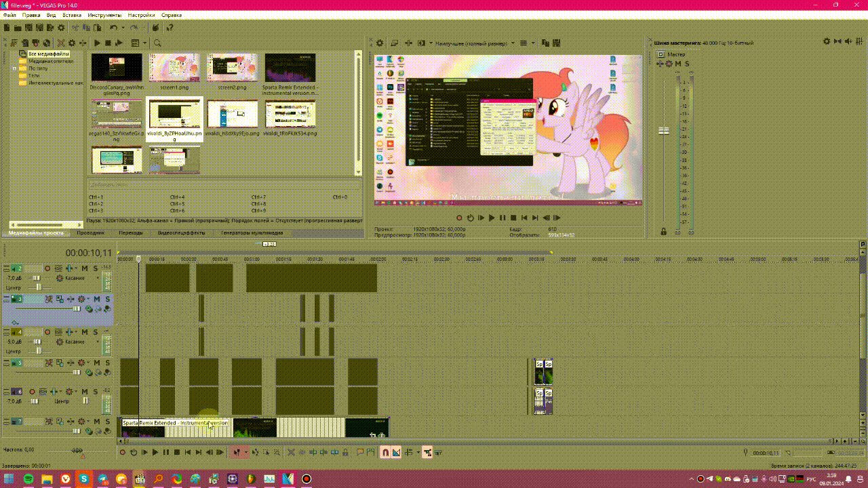Toggle the magnet snapping button on the timeline toolbar
This screenshot has width=868, height=488.
tap(385, 452)
